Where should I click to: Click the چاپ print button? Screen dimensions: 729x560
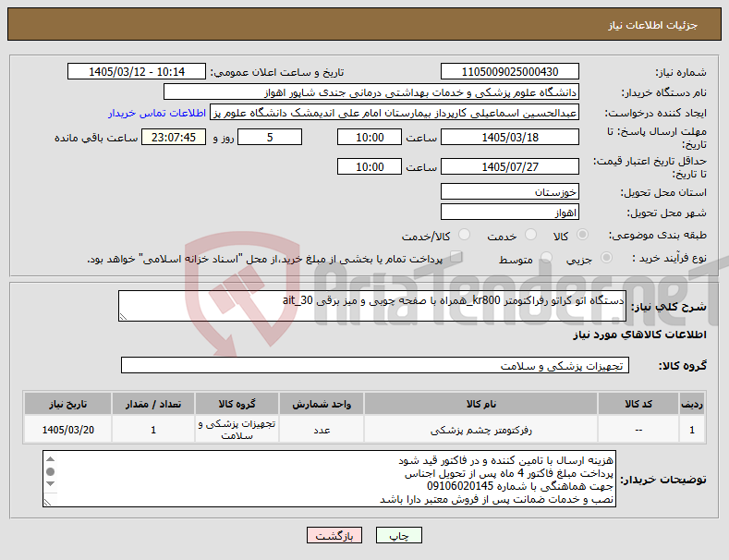tap(399, 536)
